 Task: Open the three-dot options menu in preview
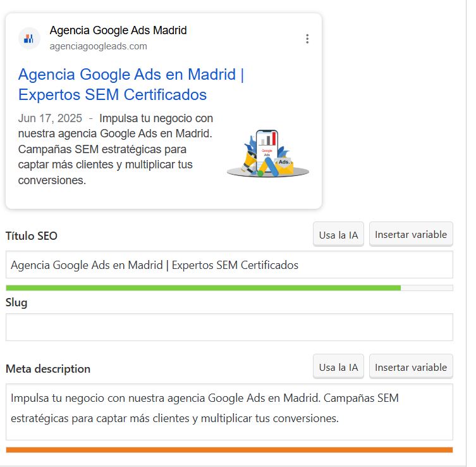tap(307, 39)
